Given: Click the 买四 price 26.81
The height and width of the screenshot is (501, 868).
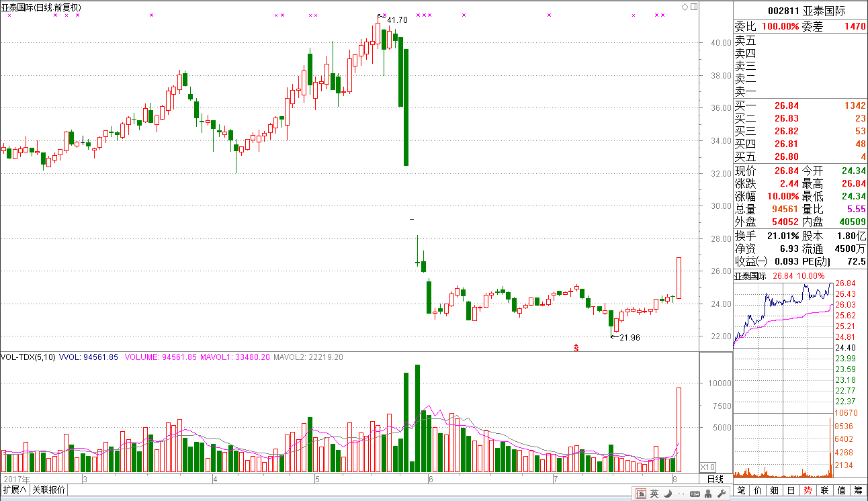Looking at the screenshot, I should (x=786, y=144).
